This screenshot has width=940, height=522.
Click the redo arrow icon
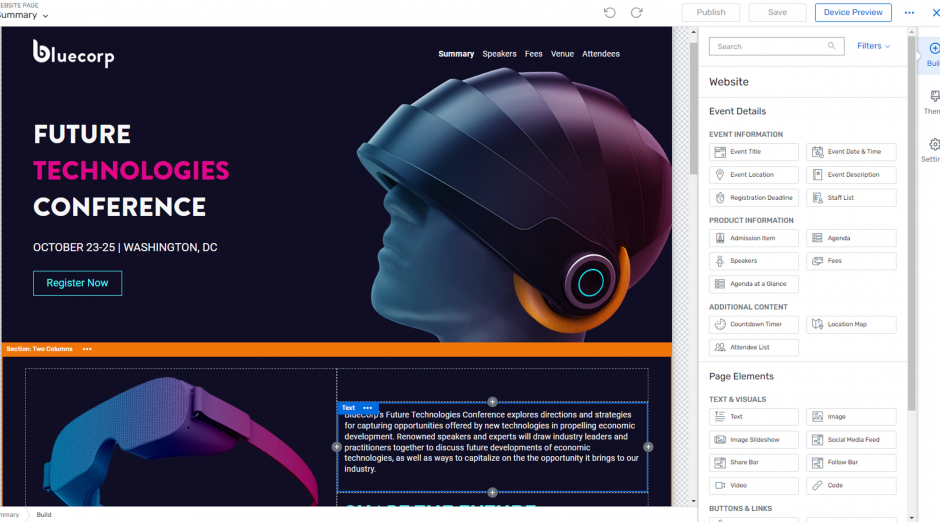636,12
